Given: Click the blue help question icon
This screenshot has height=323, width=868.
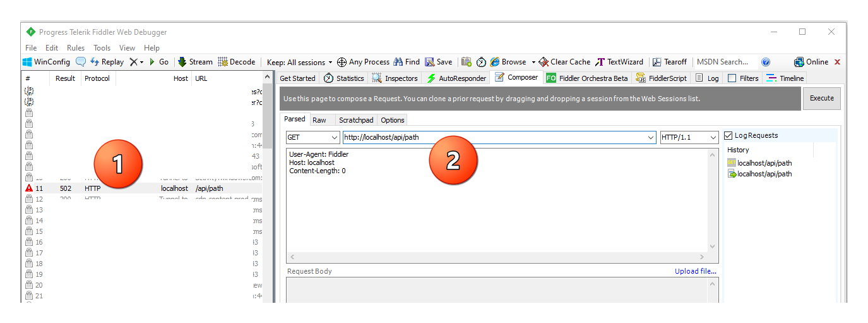Looking at the screenshot, I should click(x=766, y=62).
